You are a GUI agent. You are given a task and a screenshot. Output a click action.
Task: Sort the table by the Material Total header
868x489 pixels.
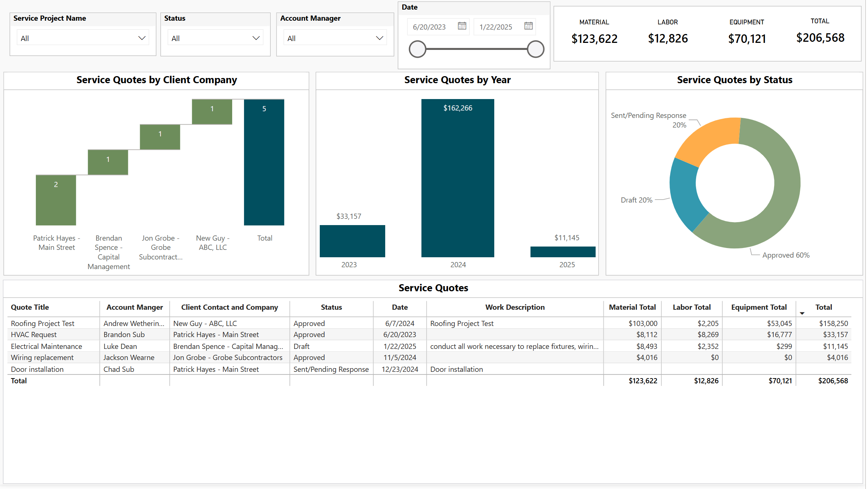click(x=632, y=307)
